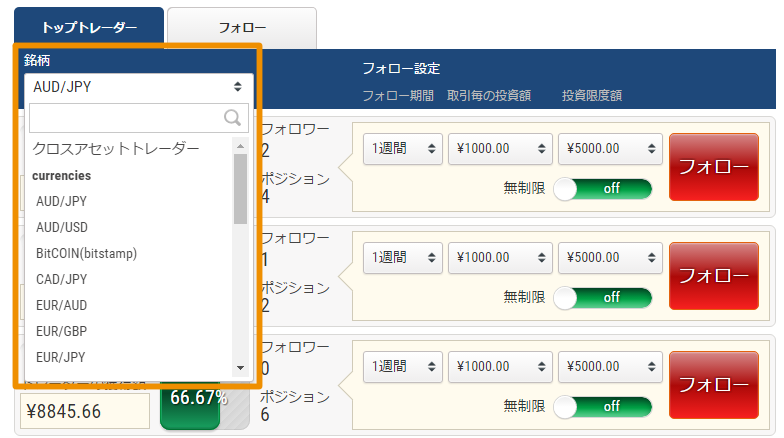Click the フォロー期間 column header
Image resolution: width=784 pixels, height=438 pixels.
coord(398,96)
